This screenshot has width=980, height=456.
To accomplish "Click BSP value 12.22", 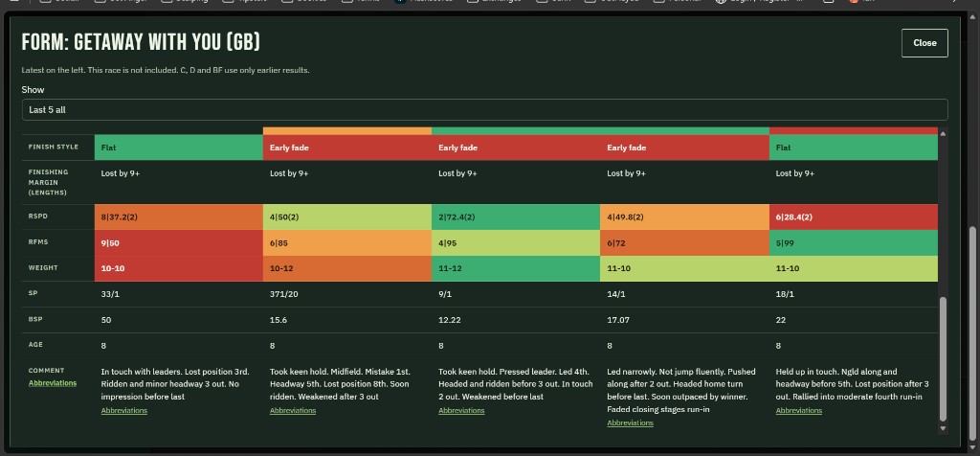I will click(x=450, y=320).
